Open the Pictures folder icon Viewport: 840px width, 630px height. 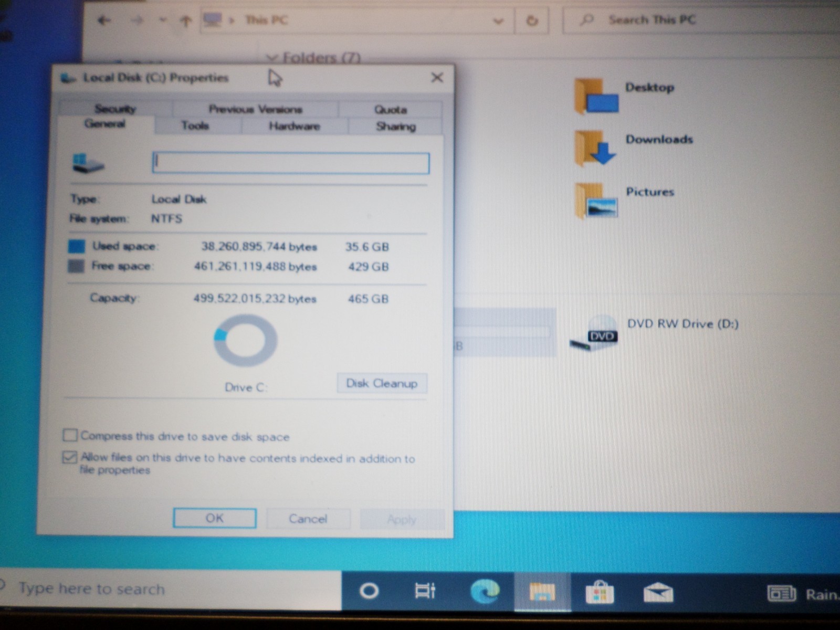coord(596,200)
